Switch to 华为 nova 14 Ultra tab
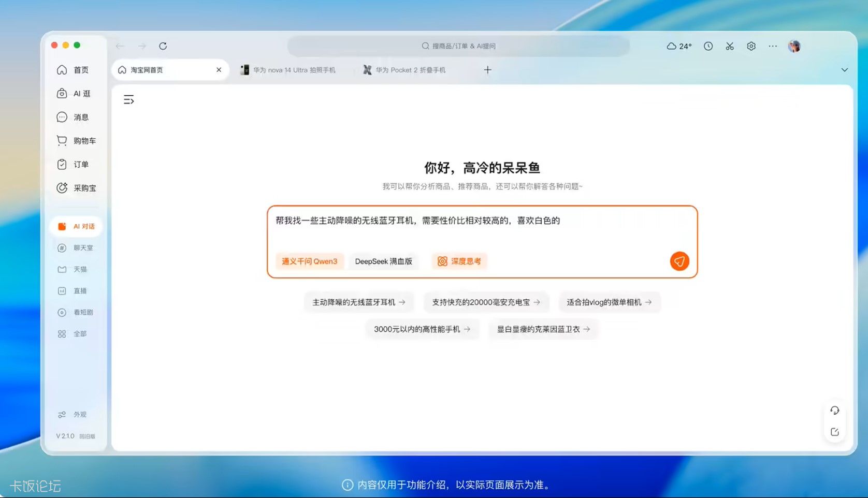868x498 pixels. pos(288,70)
